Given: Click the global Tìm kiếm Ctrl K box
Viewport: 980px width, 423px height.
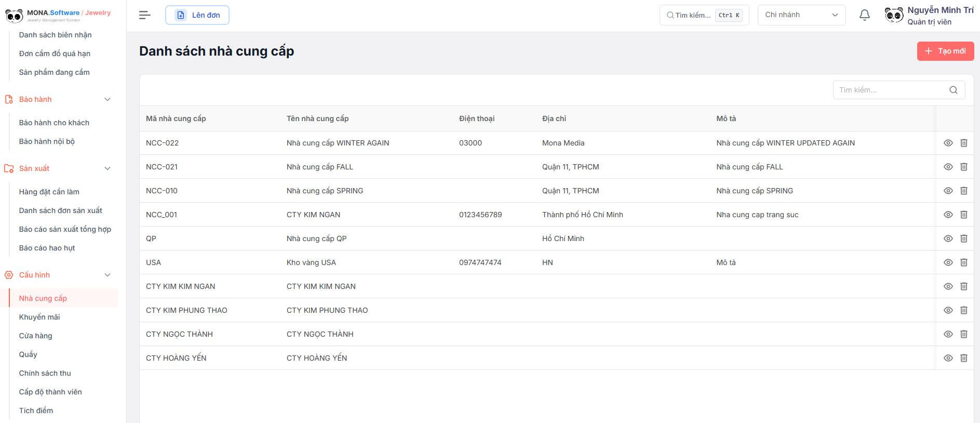Looking at the screenshot, I should pyautogui.click(x=704, y=15).
